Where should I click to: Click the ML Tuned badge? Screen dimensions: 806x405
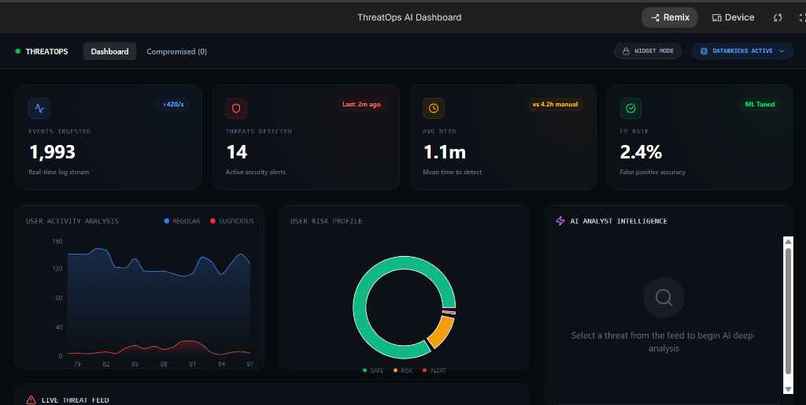(x=760, y=104)
